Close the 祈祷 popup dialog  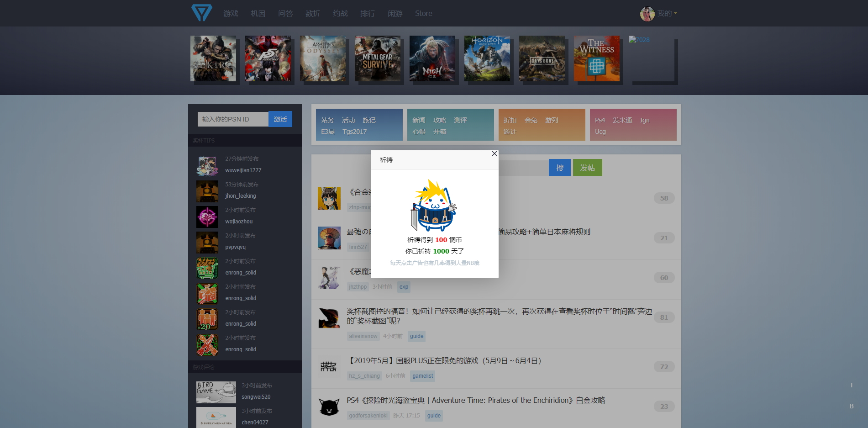point(494,154)
